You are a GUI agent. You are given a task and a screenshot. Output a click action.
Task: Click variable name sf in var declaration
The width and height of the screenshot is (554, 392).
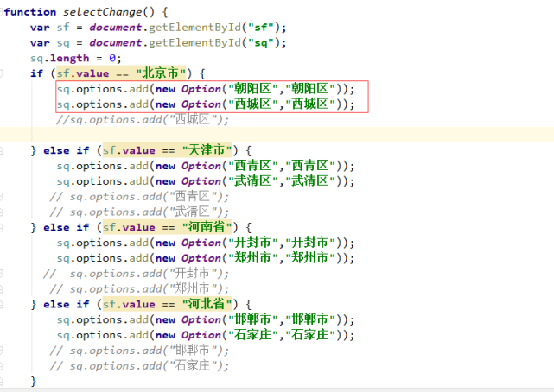(x=63, y=27)
